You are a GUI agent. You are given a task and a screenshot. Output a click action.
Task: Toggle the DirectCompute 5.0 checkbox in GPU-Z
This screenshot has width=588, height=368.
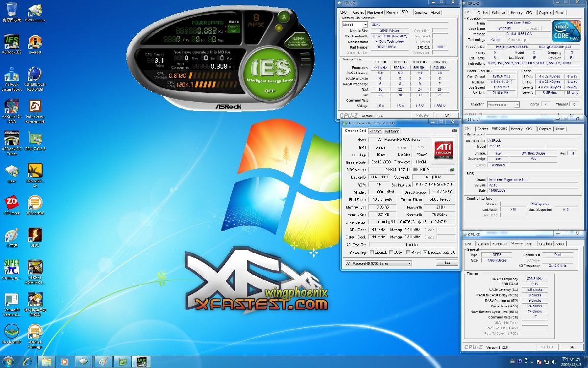coord(425,252)
